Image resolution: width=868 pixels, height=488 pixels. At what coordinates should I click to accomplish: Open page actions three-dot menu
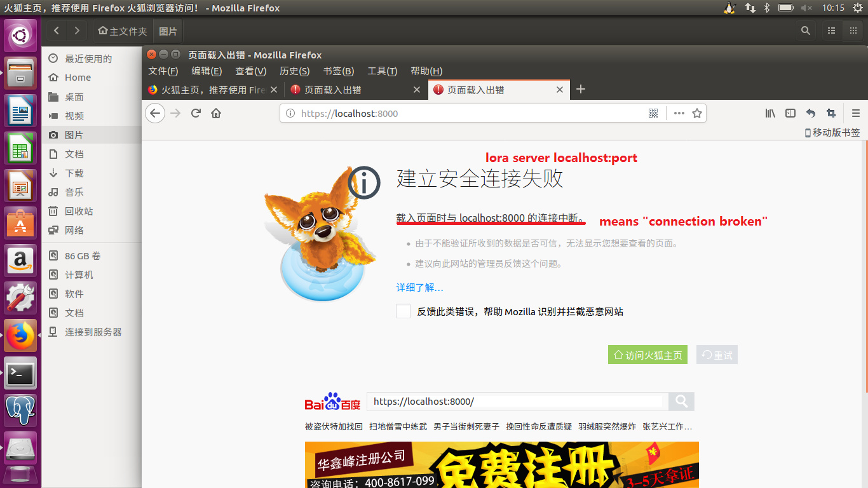679,113
